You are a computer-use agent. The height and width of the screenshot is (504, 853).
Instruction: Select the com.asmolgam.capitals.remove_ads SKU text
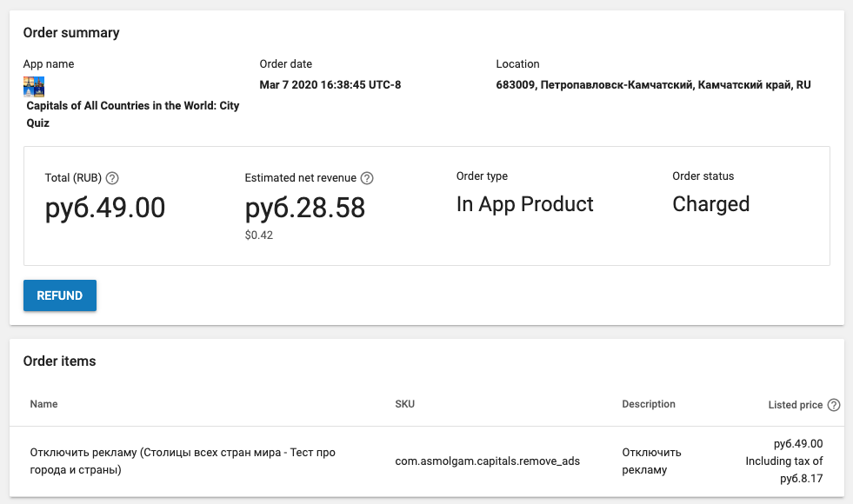coord(487,461)
